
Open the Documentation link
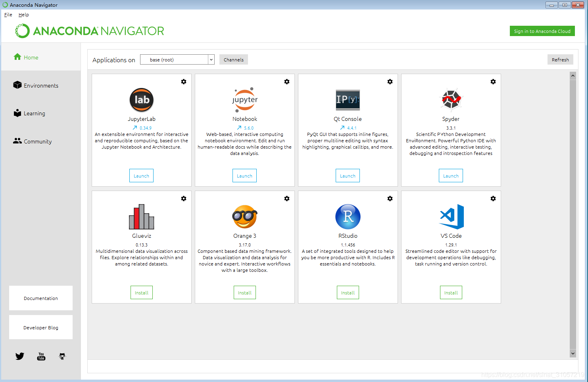pos(41,298)
